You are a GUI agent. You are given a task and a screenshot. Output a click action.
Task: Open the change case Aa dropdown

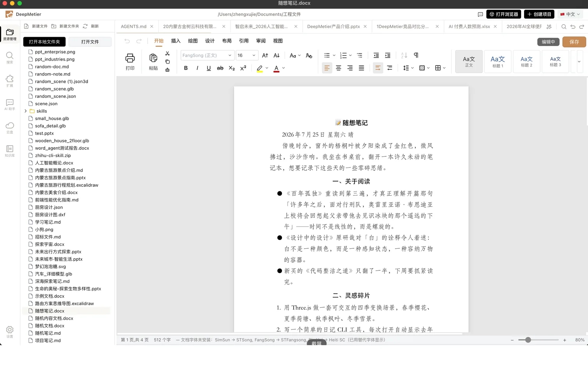click(x=295, y=56)
